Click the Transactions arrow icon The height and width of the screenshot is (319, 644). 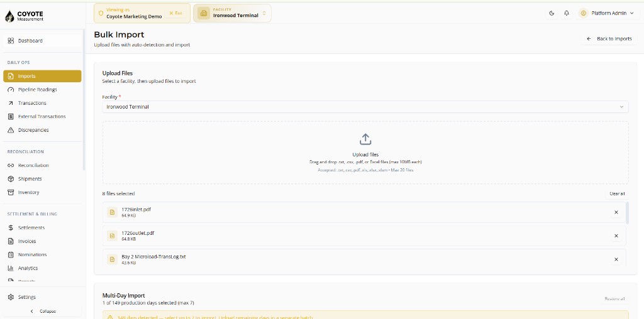click(11, 103)
